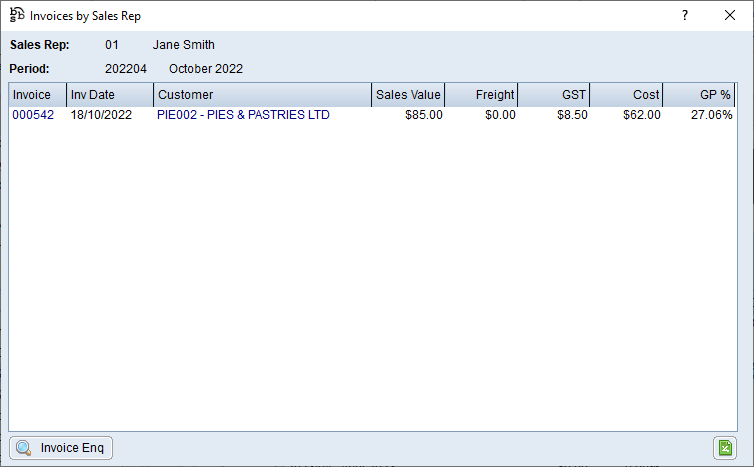Sort by the GST column header

tap(554, 95)
